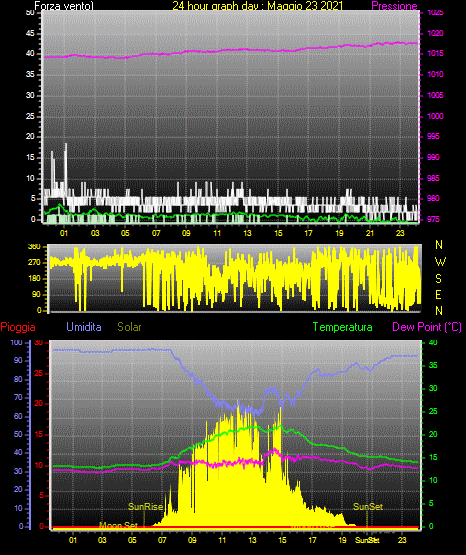Click the '975' pressure axis value
This screenshot has height=555, width=466.
pyautogui.click(x=433, y=219)
